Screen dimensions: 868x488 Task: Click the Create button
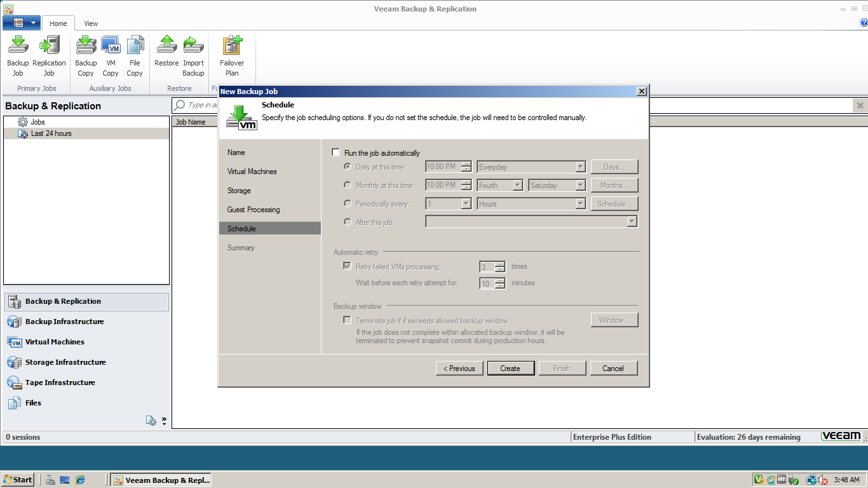pos(510,368)
